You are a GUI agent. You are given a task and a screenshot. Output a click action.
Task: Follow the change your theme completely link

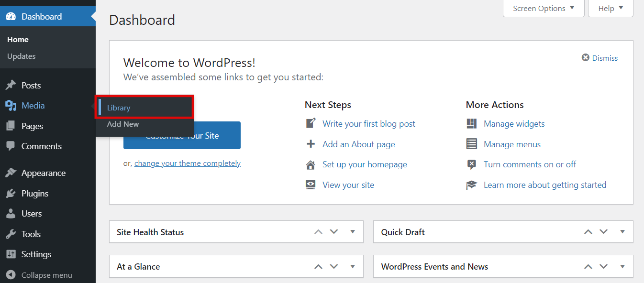pyautogui.click(x=187, y=163)
